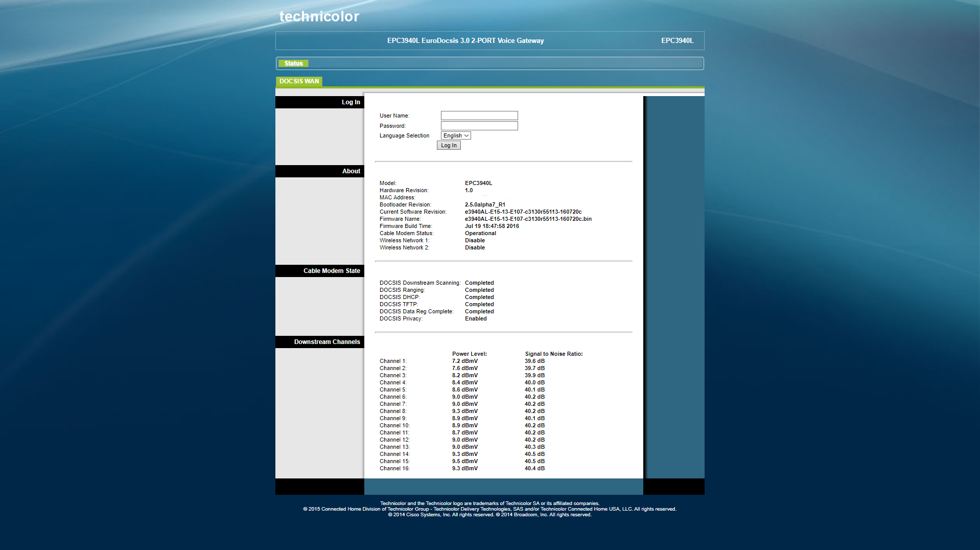The width and height of the screenshot is (980, 550).
Task: Click Wireless Network 2 Disable value
Action: point(475,247)
